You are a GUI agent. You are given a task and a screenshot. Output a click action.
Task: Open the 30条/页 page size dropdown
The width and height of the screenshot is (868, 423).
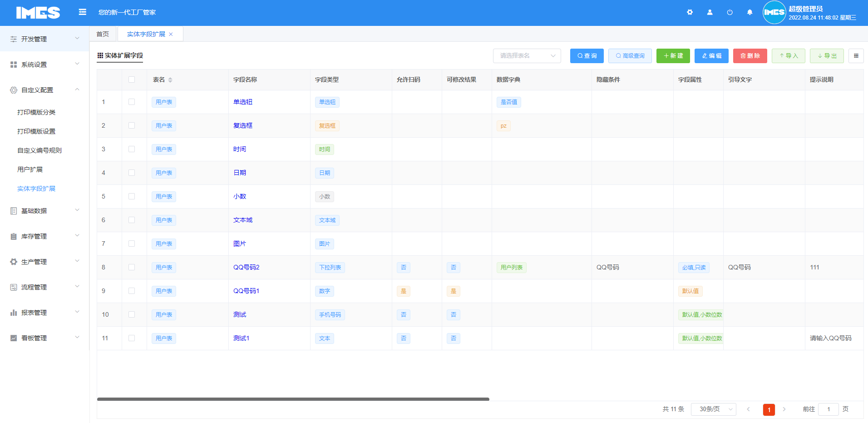714,409
